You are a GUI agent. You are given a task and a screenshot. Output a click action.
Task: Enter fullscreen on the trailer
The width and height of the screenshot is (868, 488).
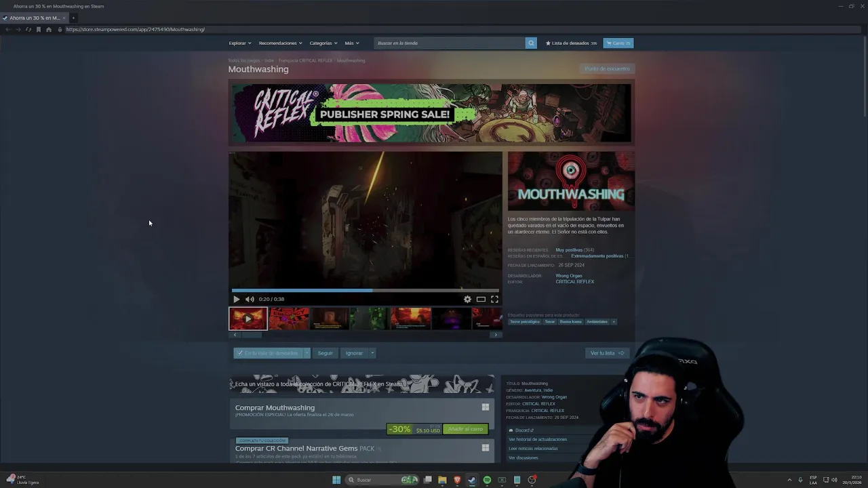coord(494,299)
